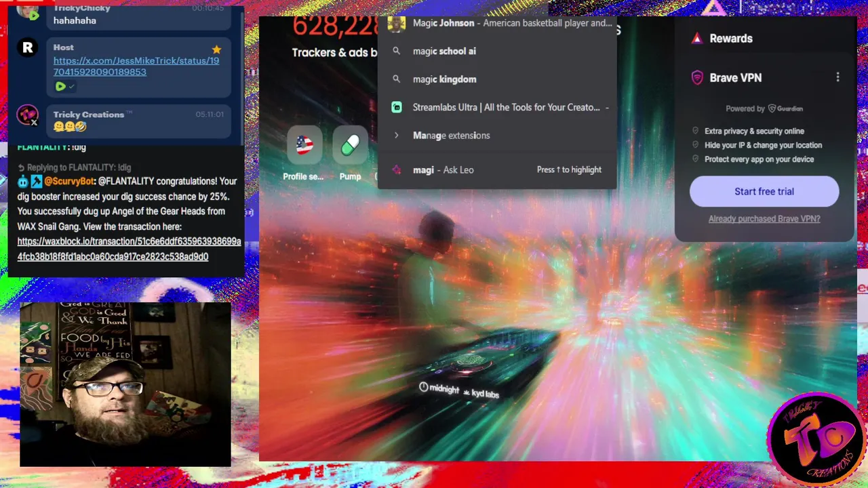868x488 pixels.
Task: Click the 'magi - Ask Leo' suggestion
Action: click(x=497, y=169)
